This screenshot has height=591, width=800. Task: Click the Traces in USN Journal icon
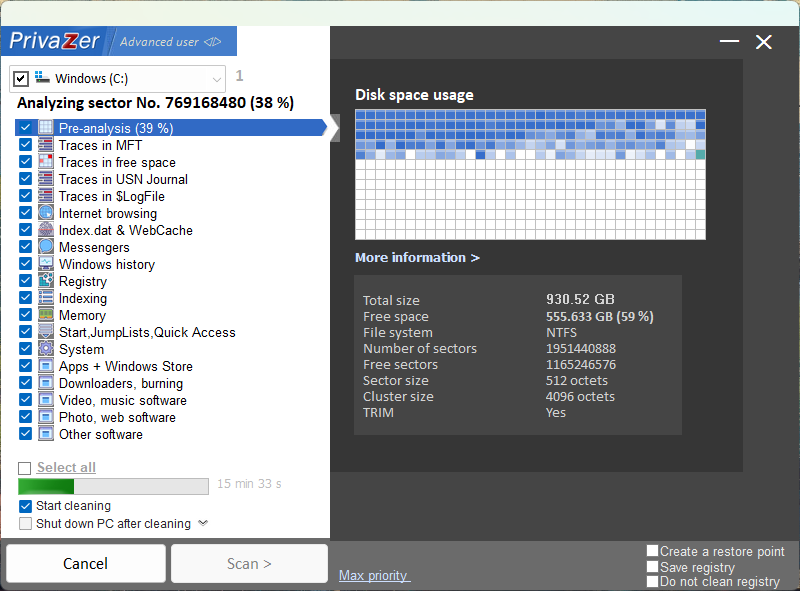[46, 179]
